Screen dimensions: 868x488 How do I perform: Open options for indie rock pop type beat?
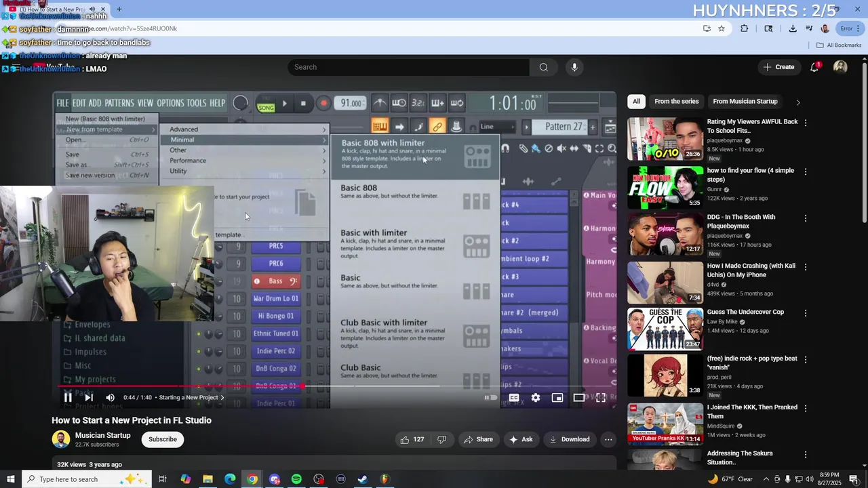[x=806, y=360]
